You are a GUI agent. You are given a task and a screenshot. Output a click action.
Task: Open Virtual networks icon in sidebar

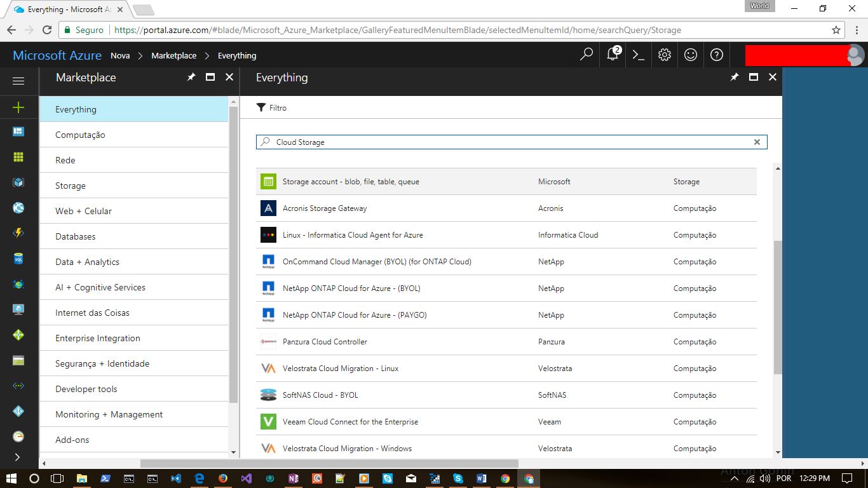(18, 386)
